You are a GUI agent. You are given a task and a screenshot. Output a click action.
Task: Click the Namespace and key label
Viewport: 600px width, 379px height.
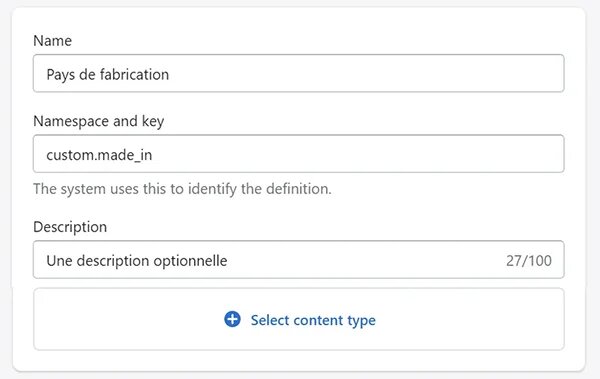coord(99,121)
